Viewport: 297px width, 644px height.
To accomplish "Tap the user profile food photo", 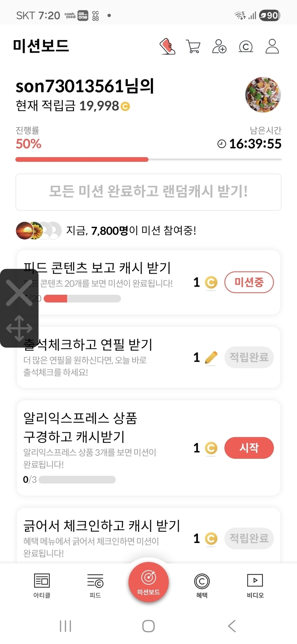I will click(x=263, y=95).
